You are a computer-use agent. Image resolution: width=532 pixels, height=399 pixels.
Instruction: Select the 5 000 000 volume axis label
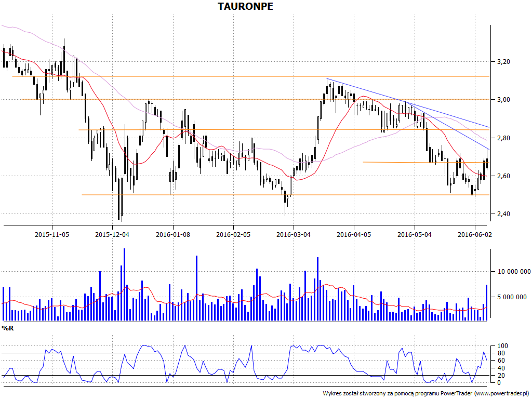(512, 297)
